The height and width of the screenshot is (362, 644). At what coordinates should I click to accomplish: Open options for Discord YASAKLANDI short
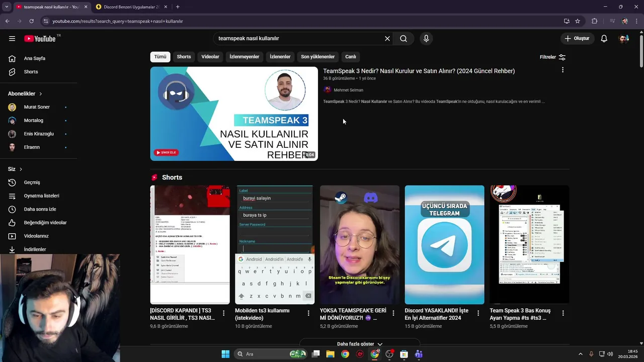point(478,313)
